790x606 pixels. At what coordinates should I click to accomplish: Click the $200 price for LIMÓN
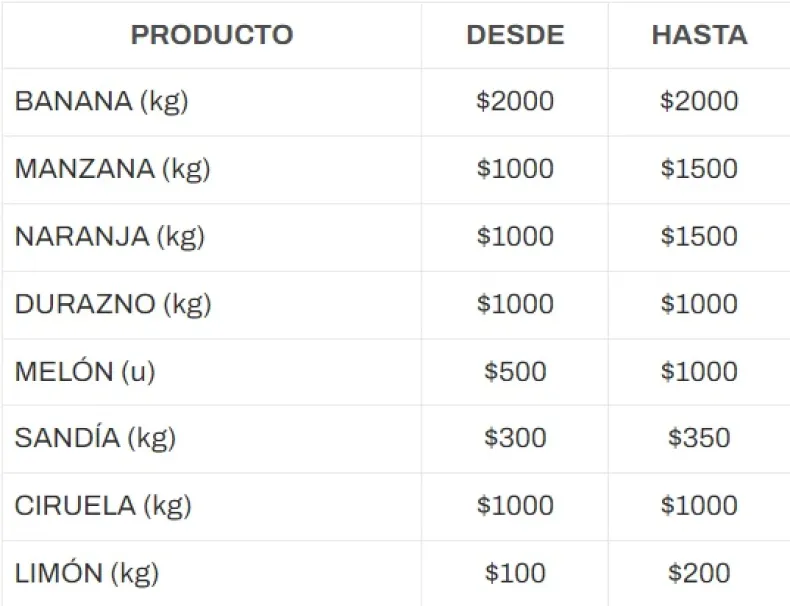point(699,573)
